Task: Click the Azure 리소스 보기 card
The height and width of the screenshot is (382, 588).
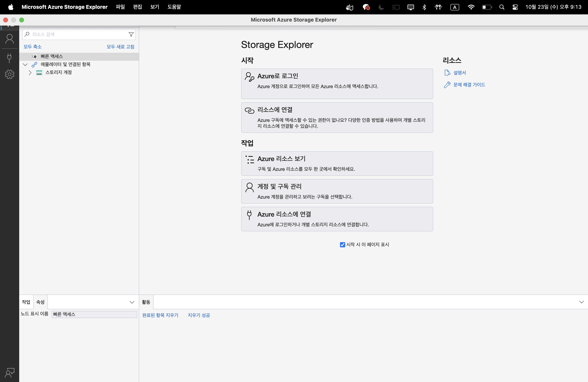Action: pyautogui.click(x=337, y=164)
